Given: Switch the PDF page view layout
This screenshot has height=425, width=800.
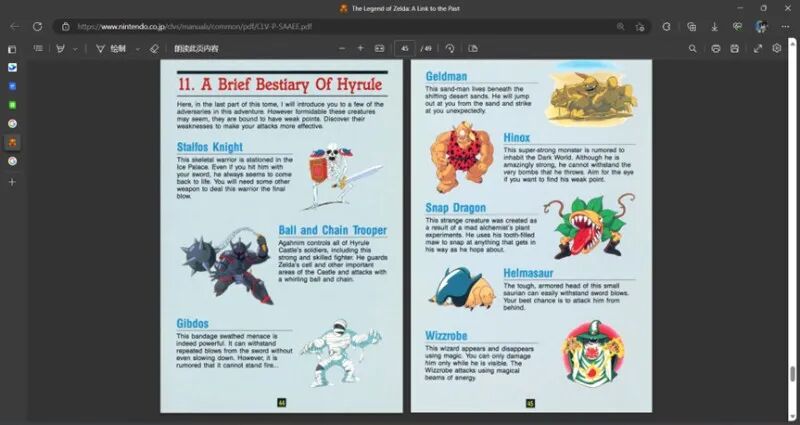Looking at the screenshot, I should [473, 48].
